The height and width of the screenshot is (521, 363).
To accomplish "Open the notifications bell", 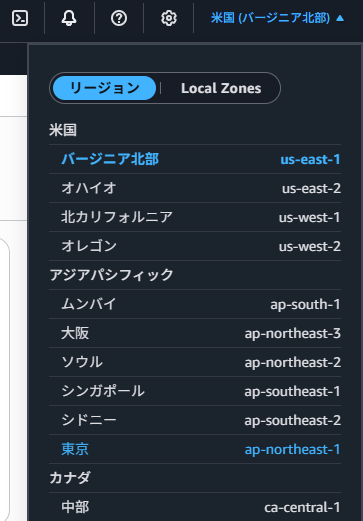I will (69, 18).
